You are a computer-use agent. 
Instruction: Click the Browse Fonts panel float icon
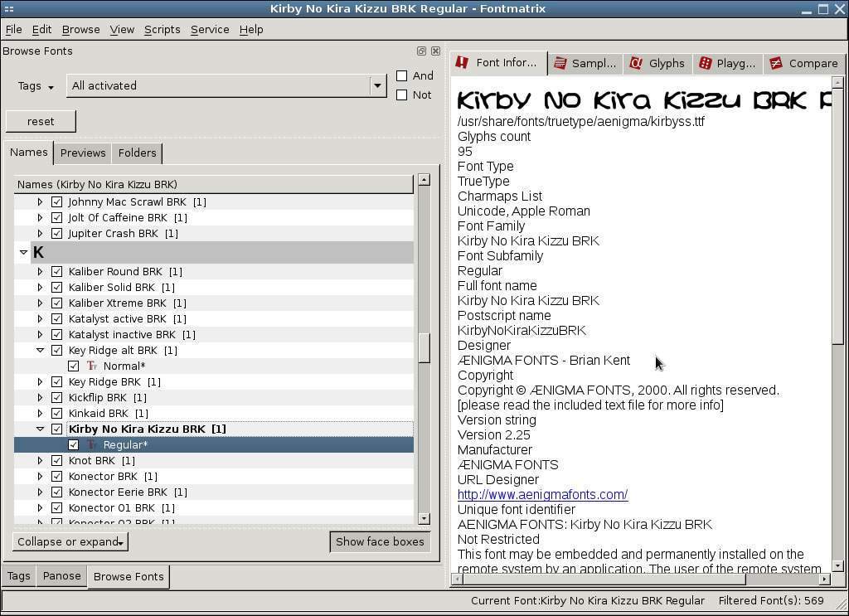[x=421, y=51]
